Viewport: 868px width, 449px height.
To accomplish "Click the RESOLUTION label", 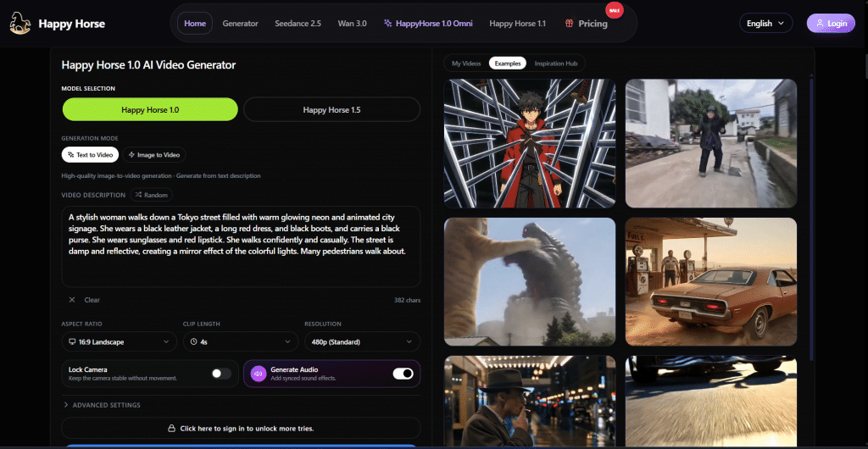I will pos(323,324).
